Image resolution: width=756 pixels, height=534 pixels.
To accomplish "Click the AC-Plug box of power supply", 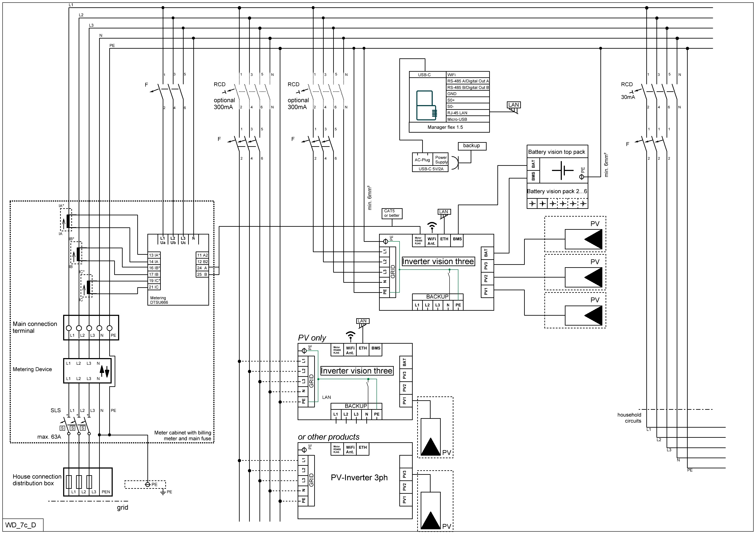I will point(422,160).
